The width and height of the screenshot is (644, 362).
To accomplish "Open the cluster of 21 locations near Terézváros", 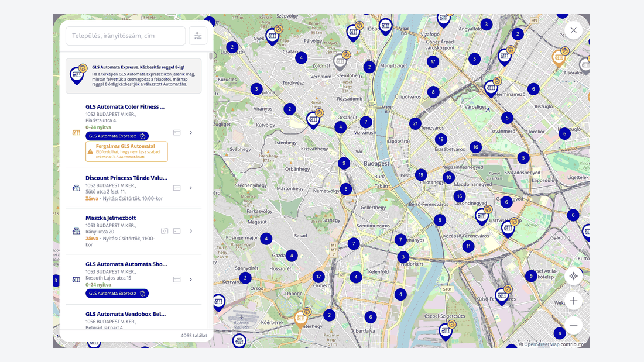I will [x=415, y=123].
